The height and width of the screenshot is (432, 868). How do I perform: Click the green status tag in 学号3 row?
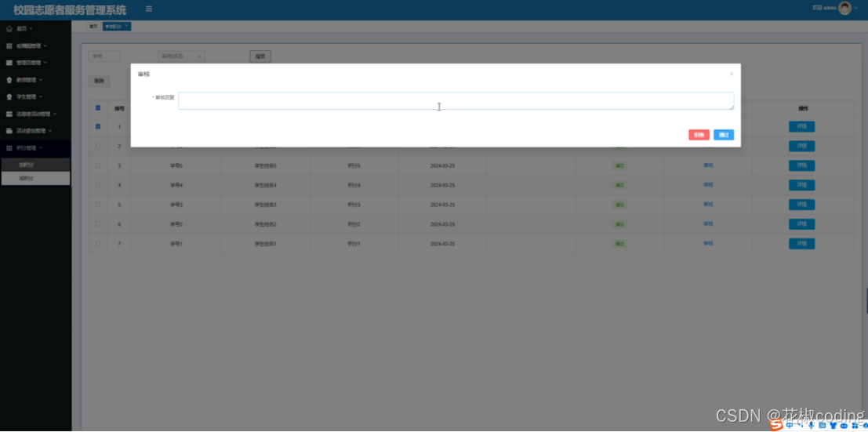(619, 205)
